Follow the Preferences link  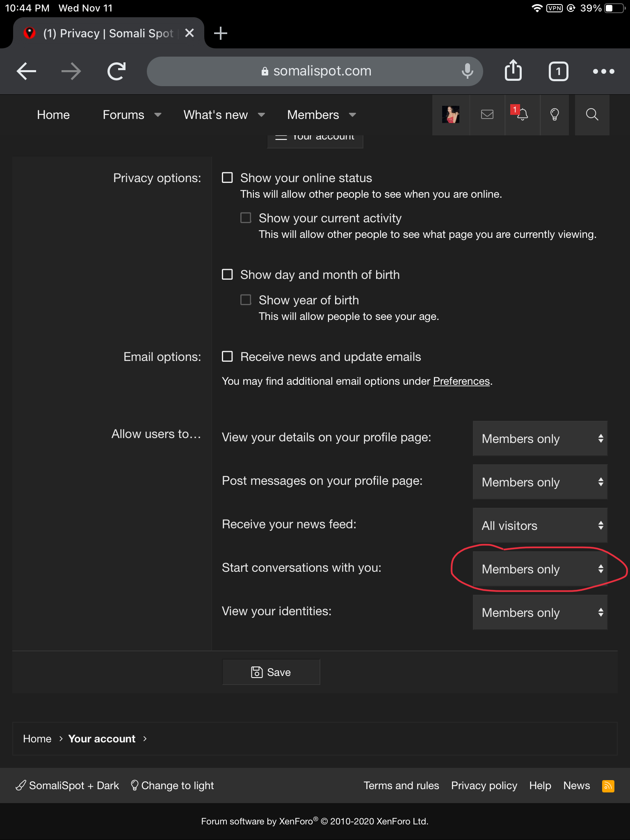pos(461,381)
